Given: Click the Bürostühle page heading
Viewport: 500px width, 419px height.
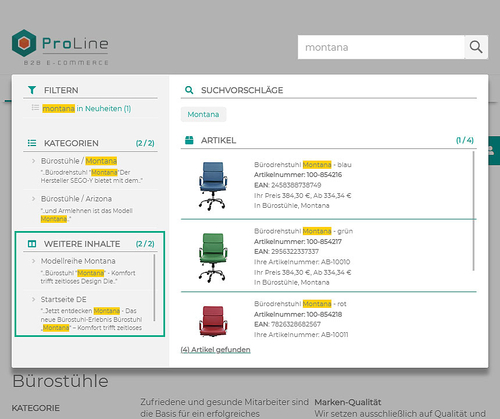Looking at the screenshot, I should pos(60,381).
